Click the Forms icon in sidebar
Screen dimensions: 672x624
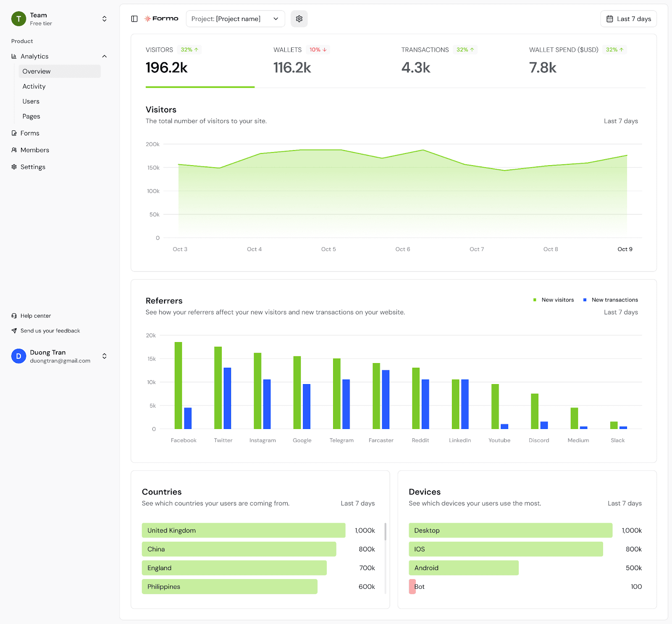(14, 133)
